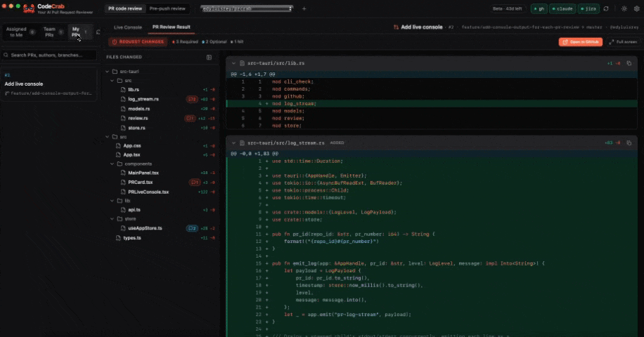Click the comments badge on PRCard.tsx
This screenshot has width=644, height=337.
(195, 182)
